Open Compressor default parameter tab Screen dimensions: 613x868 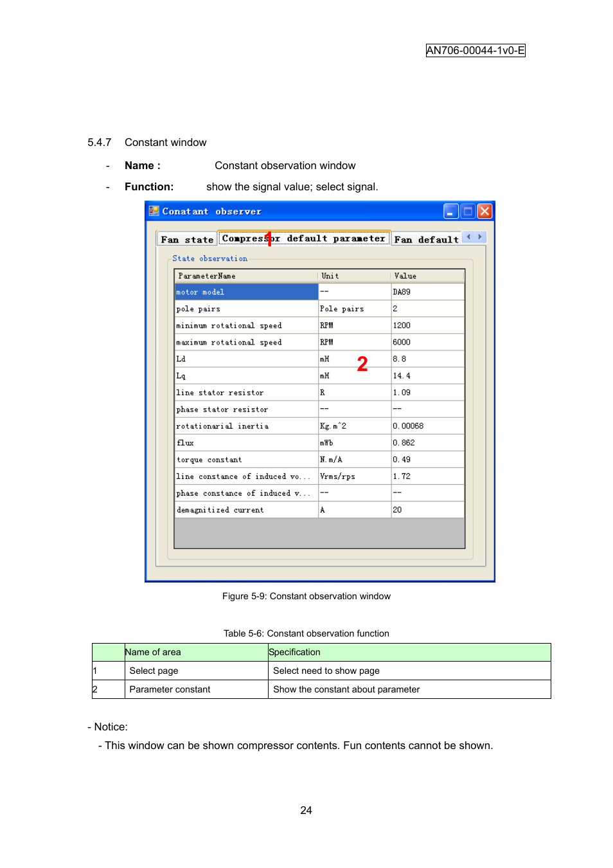pyautogui.click(x=305, y=238)
